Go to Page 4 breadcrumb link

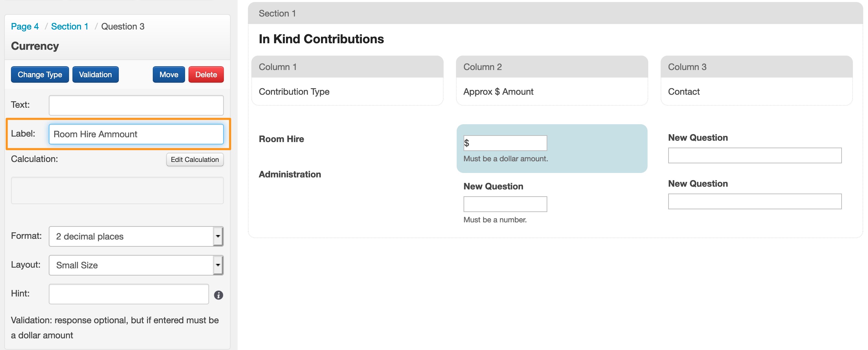pyautogui.click(x=25, y=26)
